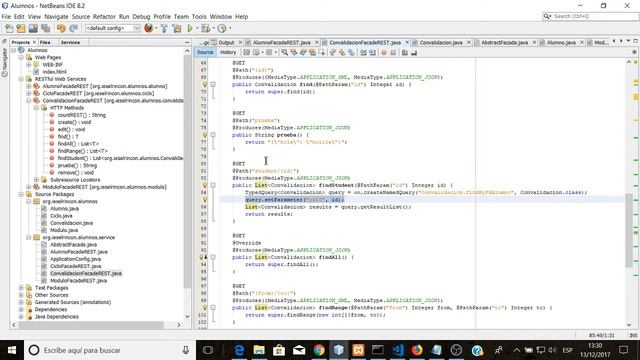Select index.html in project tree

pos(54,72)
